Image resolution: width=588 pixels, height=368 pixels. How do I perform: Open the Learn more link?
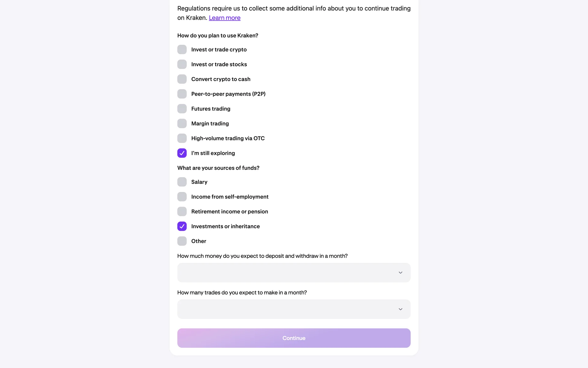[224, 18]
